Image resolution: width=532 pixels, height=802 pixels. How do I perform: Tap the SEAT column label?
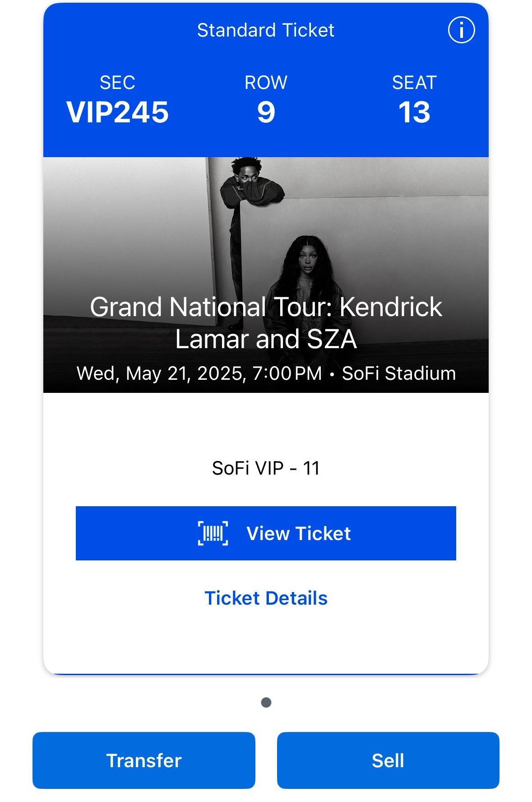pyautogui.click(x=414, y=83)
